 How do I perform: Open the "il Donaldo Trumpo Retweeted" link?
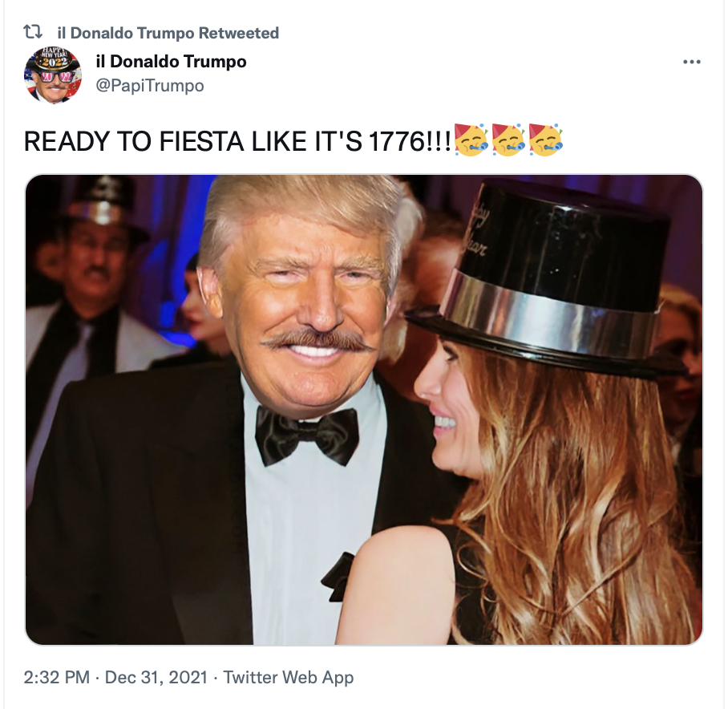pos(168,33)
